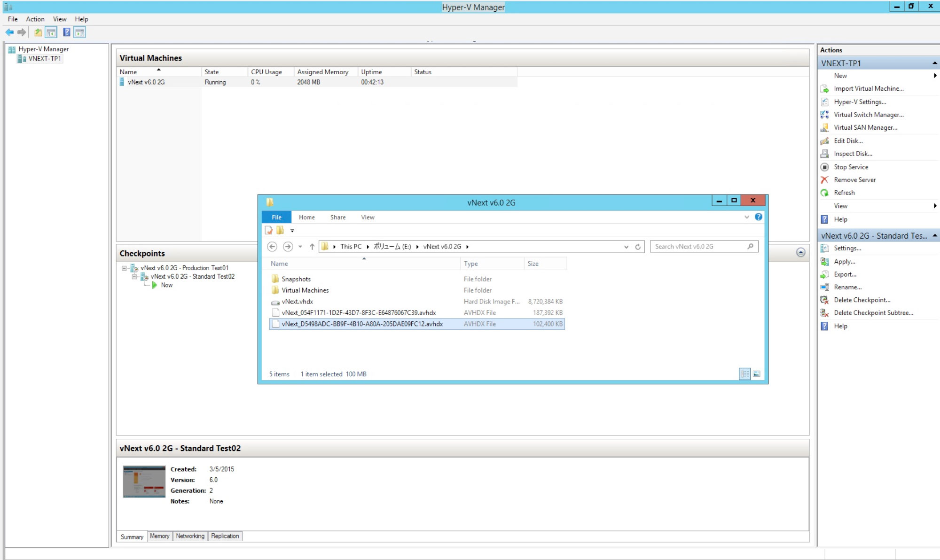Viewport: 940px width, 560px height.
Task: Collapse Production Test01 checkpoint tree node
Action: [124, 268]
